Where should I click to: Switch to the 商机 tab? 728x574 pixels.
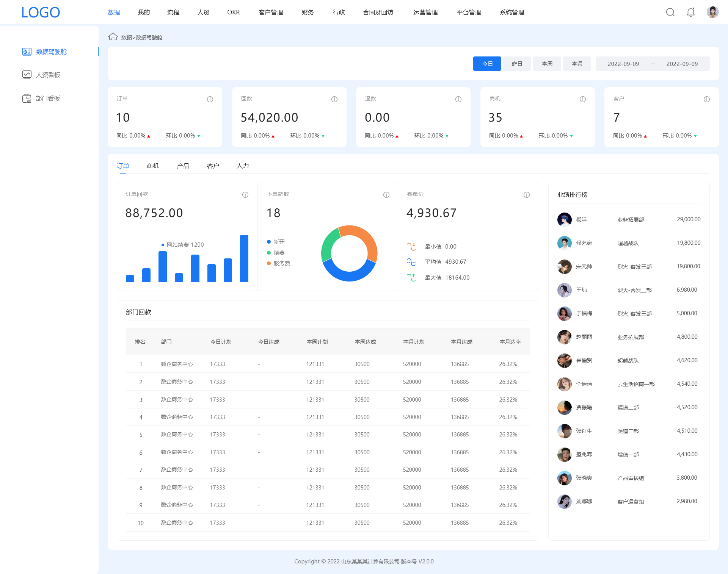point(153,166)
